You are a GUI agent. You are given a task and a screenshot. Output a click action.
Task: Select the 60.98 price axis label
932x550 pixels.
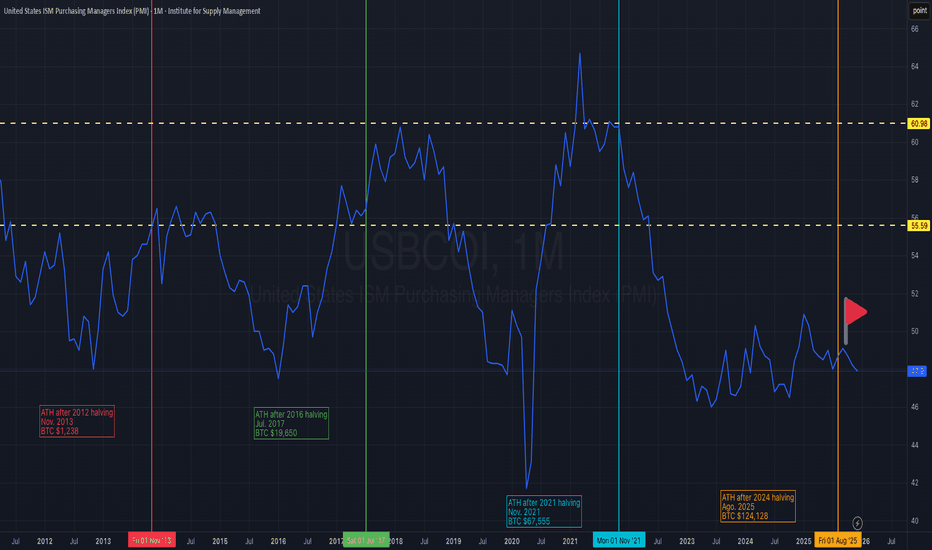[918, 124]
